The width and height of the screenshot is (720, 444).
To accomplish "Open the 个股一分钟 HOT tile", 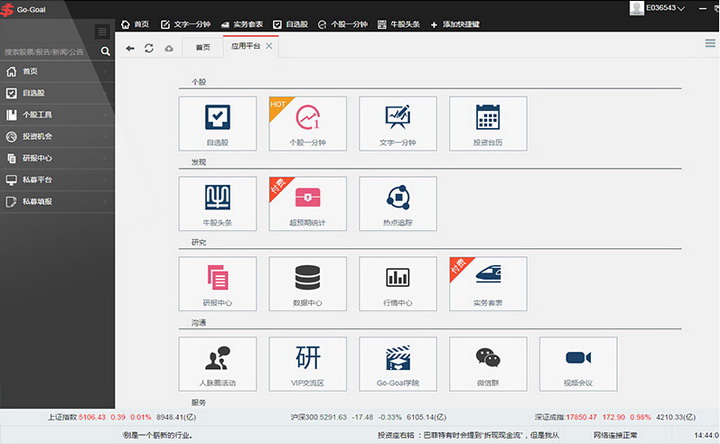I will point(308,124).
